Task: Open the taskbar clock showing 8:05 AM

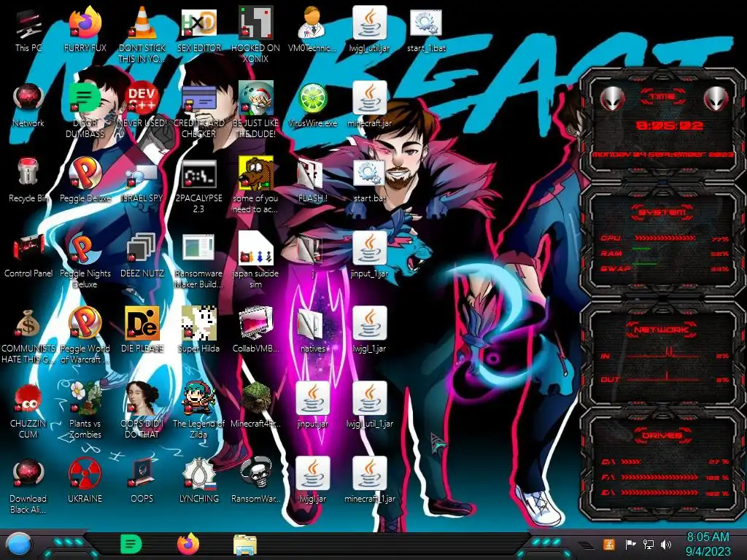Action: (x=708, y=544)
